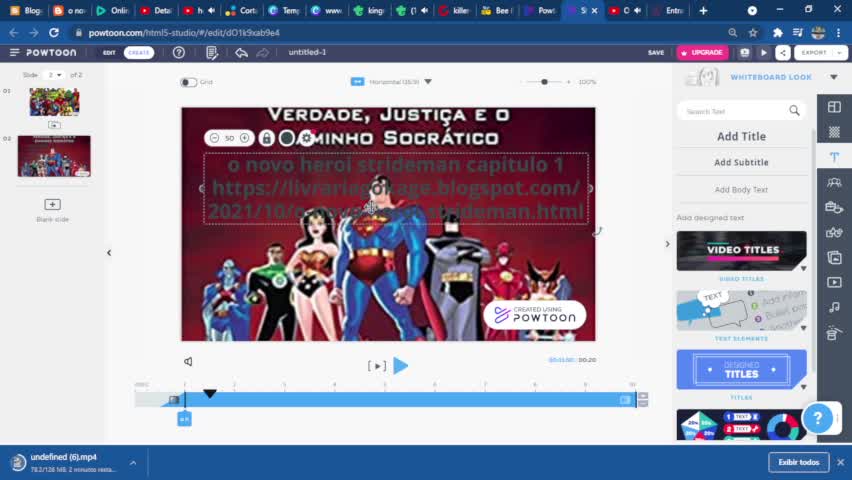Open the slide number dropdown
This screenshot has height=480, width=852.
54,75
